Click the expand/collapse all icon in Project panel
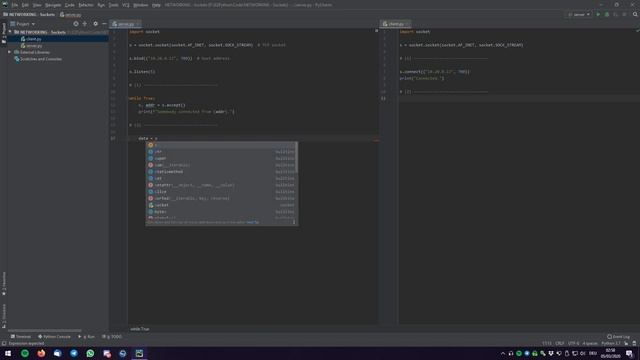 tap(85, 24)
